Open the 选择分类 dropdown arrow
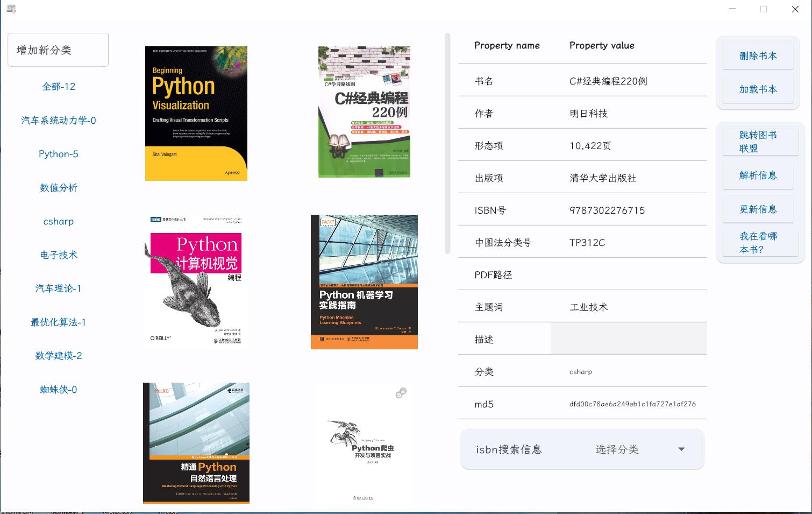Screen dimensions: 812x514 pos(681,449)
